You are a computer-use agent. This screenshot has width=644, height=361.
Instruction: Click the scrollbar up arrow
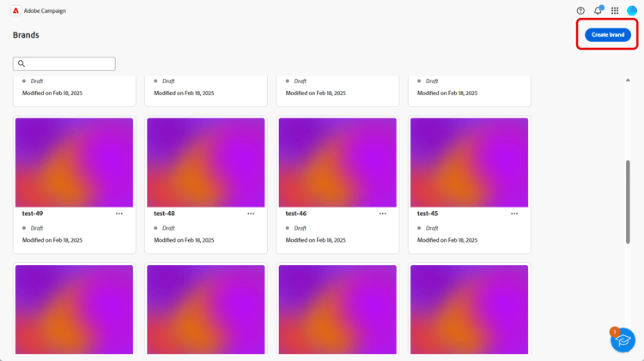pos(628,80)
